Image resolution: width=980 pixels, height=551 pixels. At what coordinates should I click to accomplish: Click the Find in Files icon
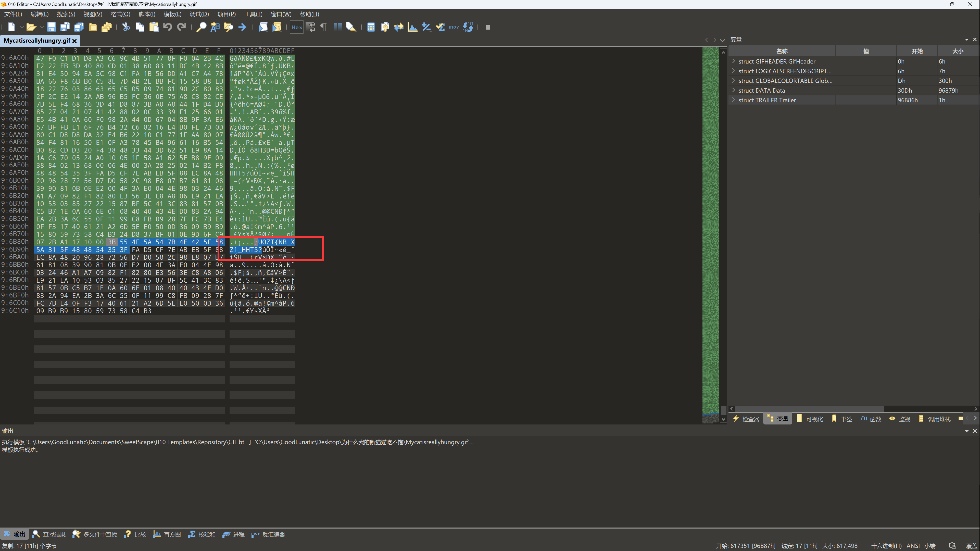point(229,27)
